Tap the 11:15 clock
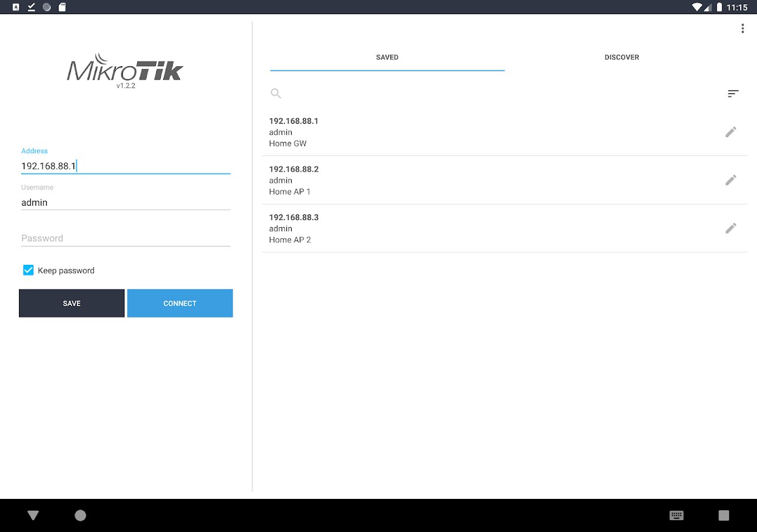This screenshot has width=757, height=532. [x=737, y=8]
